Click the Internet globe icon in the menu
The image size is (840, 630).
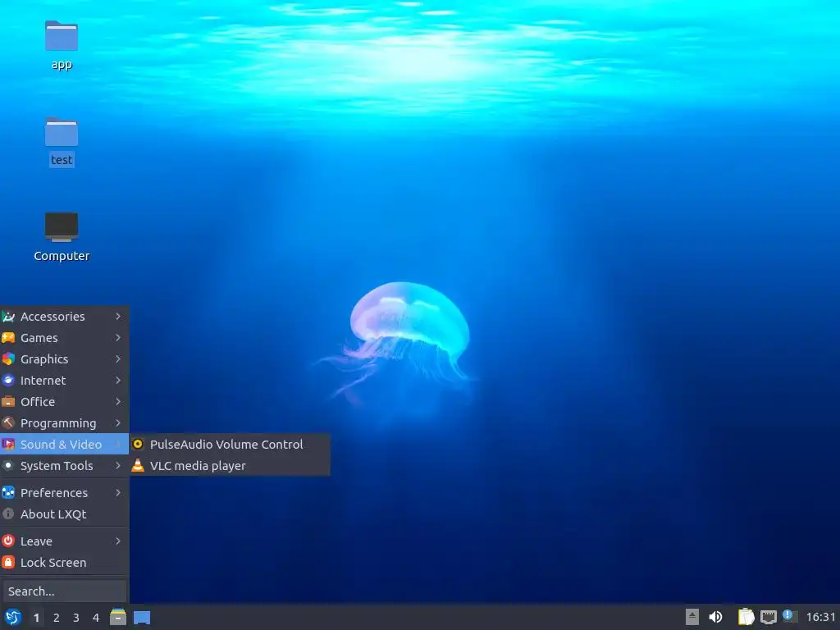click(8, 381)
